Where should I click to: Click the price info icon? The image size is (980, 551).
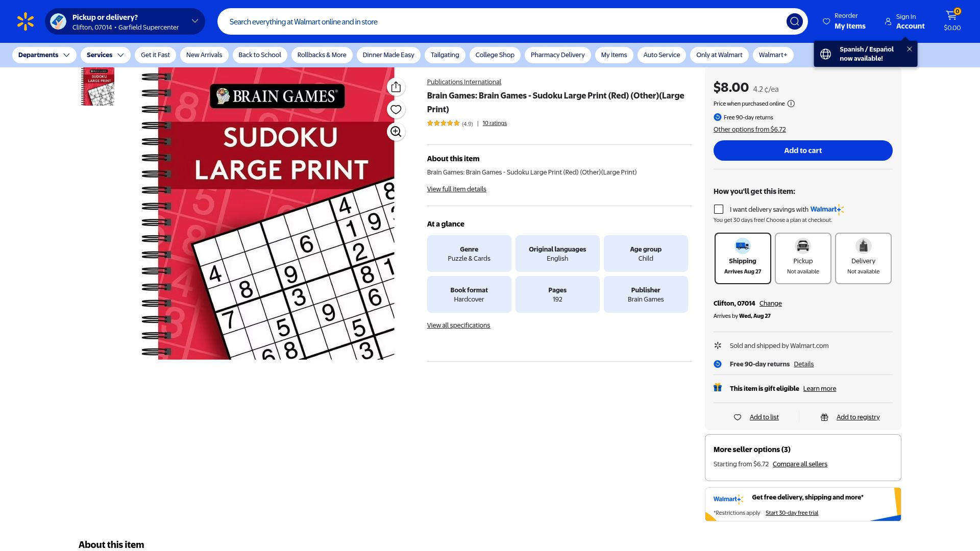(x=791, y=104)
